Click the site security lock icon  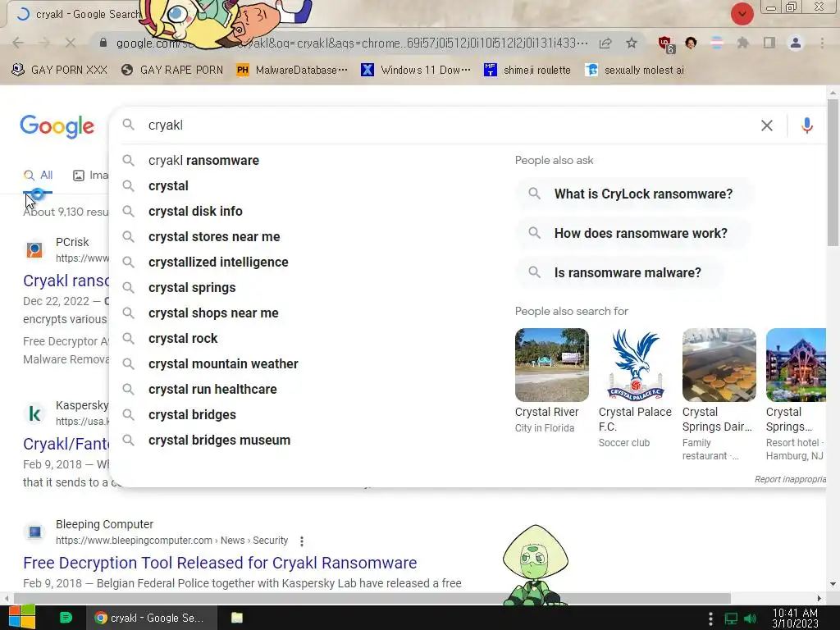[103, 43]
